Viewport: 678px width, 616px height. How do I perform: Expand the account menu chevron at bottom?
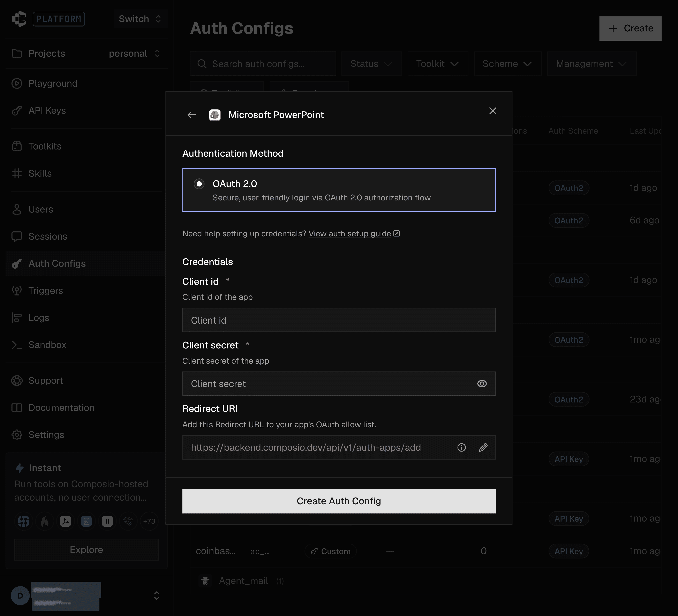click(x=157, y=595)
